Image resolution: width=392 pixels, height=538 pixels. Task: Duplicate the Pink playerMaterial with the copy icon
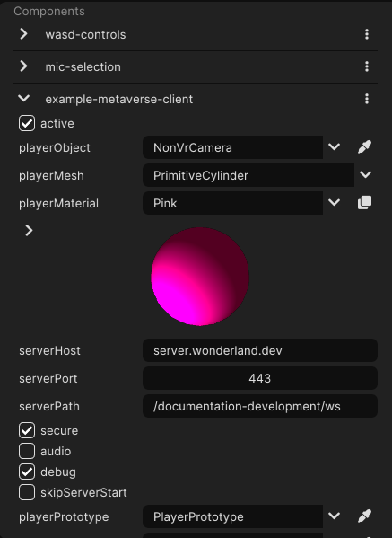click(364, 203)
